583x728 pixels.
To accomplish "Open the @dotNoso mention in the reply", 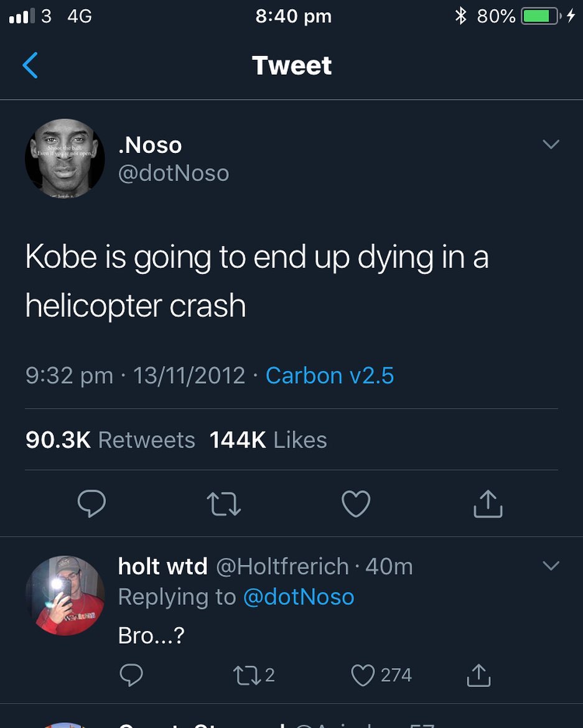I will (x=299, y=597).
